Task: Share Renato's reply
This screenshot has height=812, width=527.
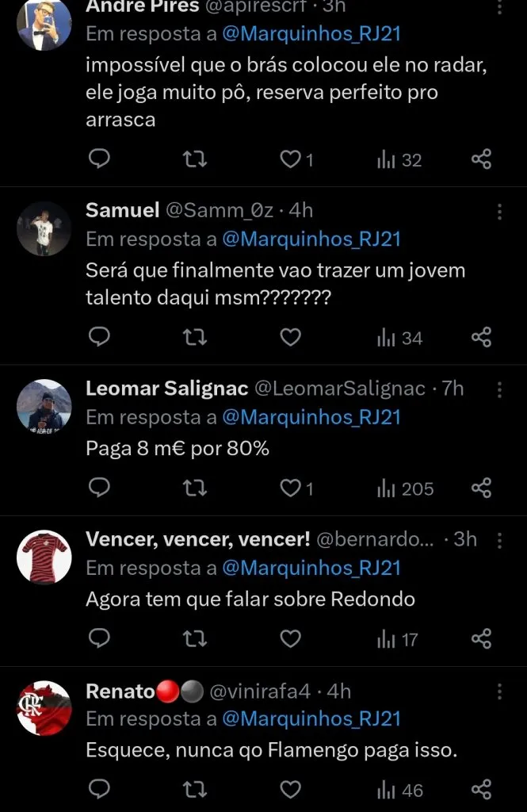Action: coord(482,789)
